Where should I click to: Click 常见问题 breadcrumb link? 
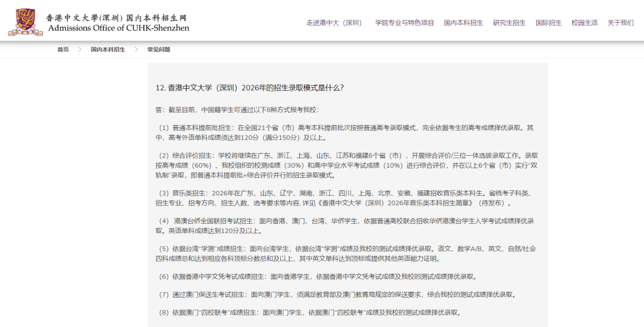pyautogui.click(x=159, y=50)
